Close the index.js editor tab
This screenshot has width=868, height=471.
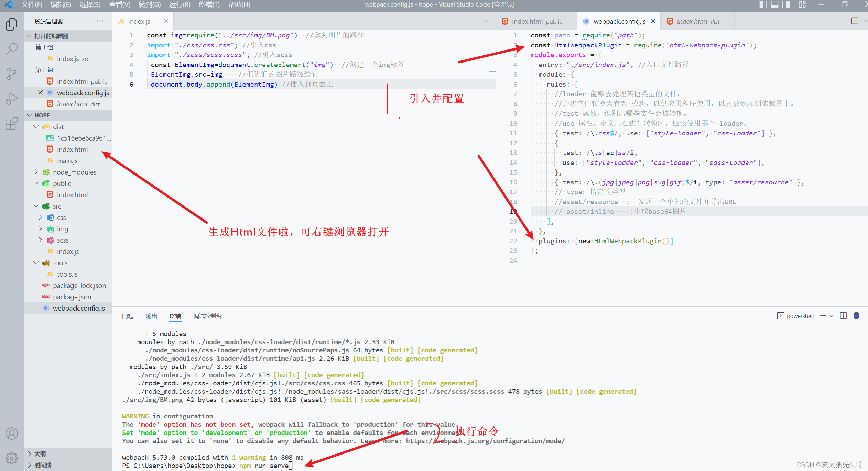(166, 21)
